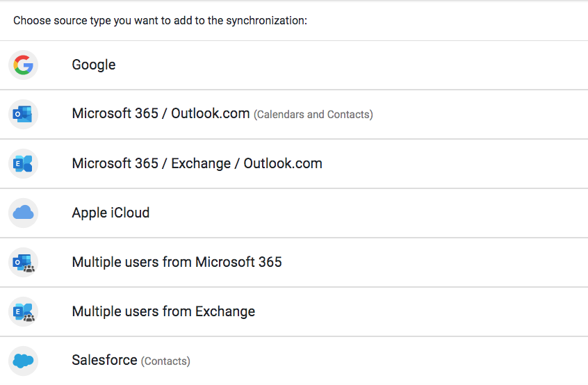Image resolution: width=588 pixels, height=385 pixels.
Task: Choose Microsoft 365 / Outlook.com source
Action: pyautogui.click(x=161, y=113)
